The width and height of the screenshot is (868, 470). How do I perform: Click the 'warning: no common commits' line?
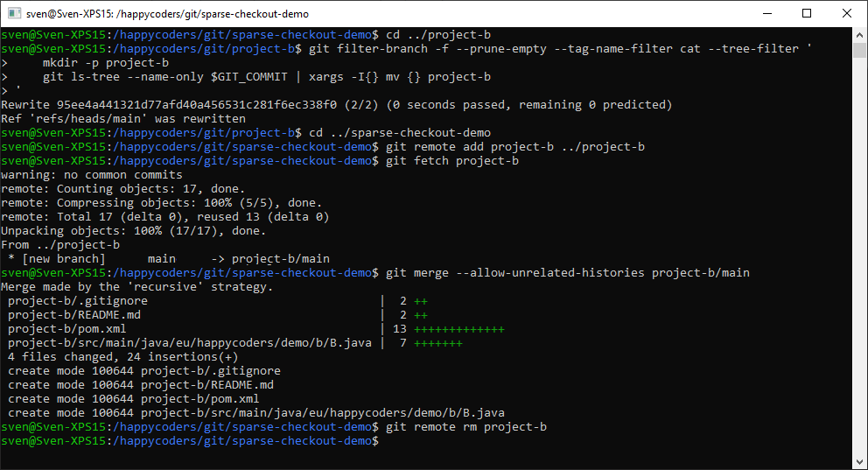pyautogui.click(x=92, y=175)
